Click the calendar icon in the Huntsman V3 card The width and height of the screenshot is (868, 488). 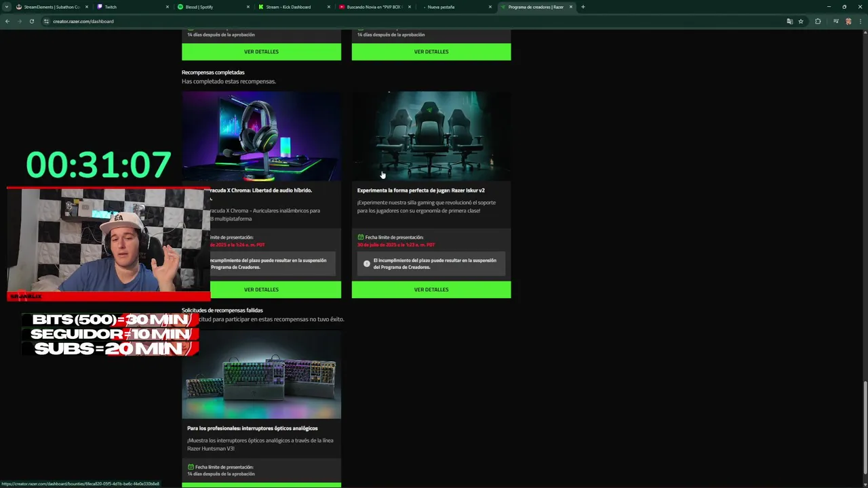coord(191,467)
